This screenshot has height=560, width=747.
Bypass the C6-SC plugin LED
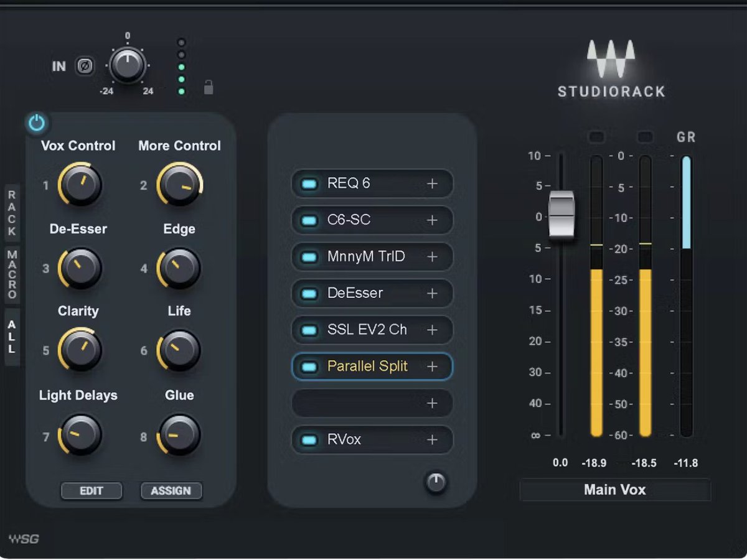click(309, 220)
